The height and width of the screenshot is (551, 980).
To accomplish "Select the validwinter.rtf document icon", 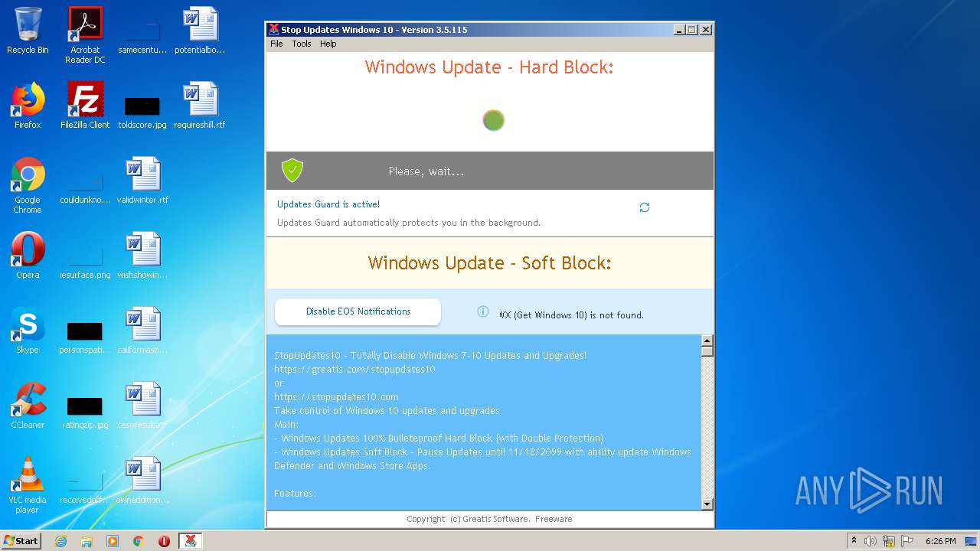I will click(142, 181).
